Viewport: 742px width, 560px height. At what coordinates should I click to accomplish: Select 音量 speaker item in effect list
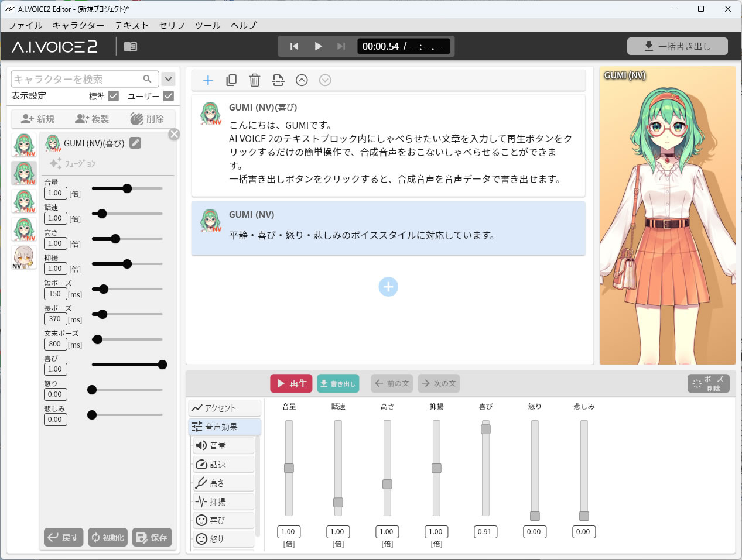224,445
